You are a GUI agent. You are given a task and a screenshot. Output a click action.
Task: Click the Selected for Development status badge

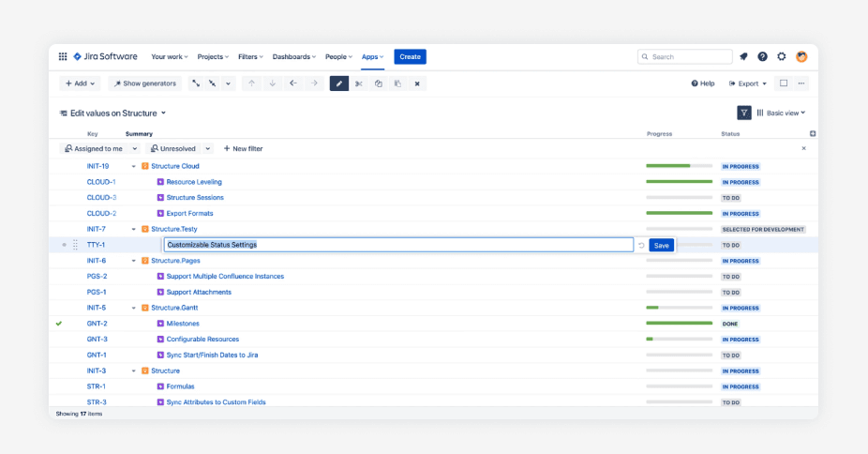(x=763, y=229)
